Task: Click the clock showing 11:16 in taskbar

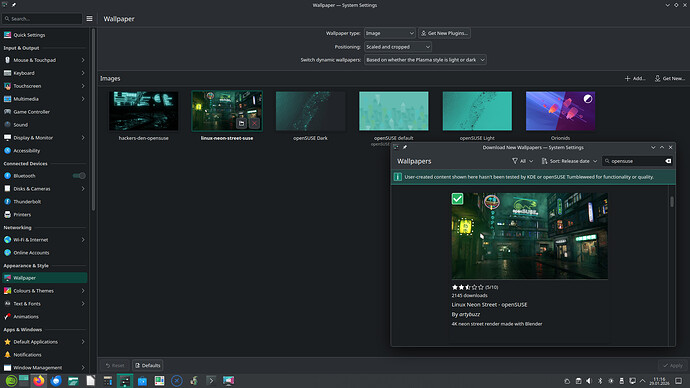Action: 659,381
